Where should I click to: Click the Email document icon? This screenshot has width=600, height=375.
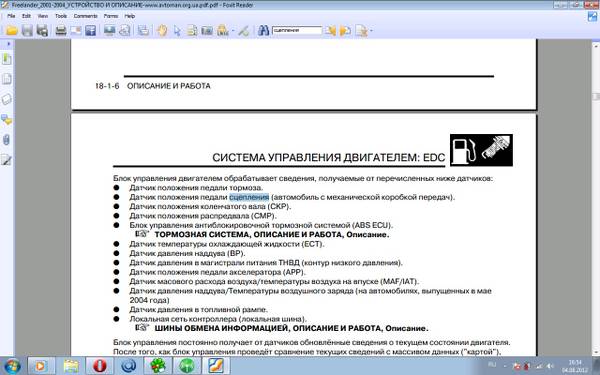[x=76, y=31]
